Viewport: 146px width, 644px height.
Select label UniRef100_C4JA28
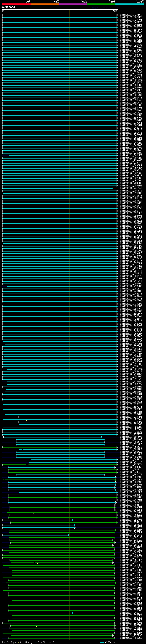click(x=131, y=459)
